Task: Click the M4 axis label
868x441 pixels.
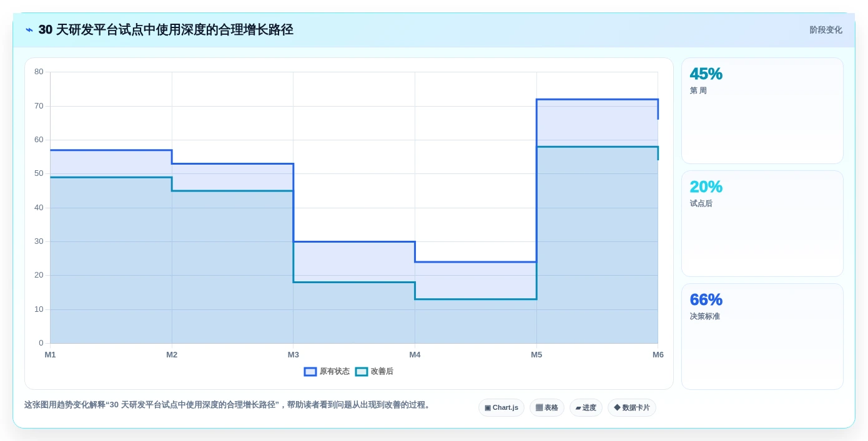Action: click(x=415, y=354)
